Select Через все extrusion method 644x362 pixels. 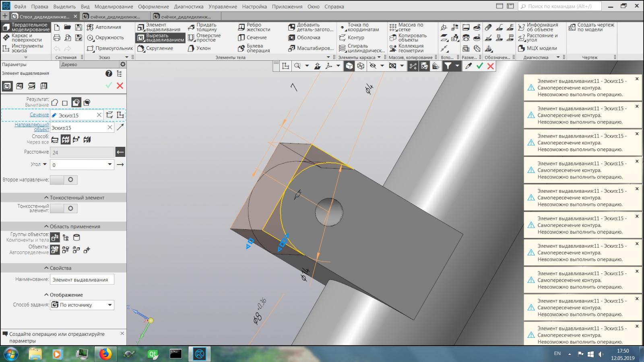pos(66,140)
